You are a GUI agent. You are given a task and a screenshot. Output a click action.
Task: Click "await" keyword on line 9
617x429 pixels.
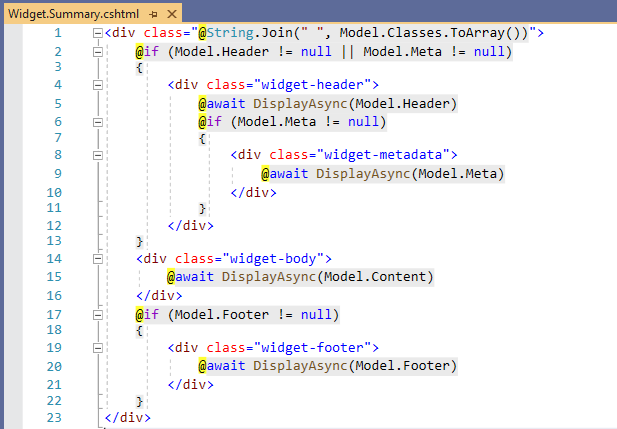click(x=289, y=174)
